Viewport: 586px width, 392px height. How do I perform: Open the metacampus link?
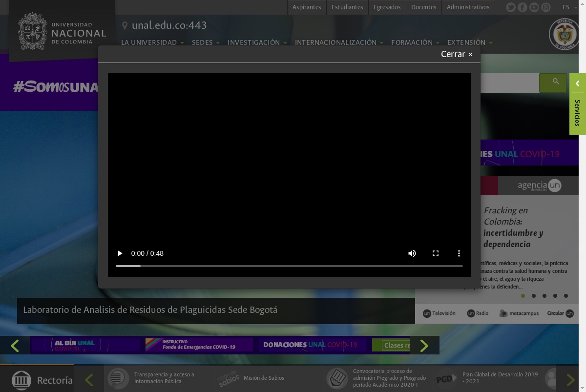pyautogui.click(x=519, y=313)
